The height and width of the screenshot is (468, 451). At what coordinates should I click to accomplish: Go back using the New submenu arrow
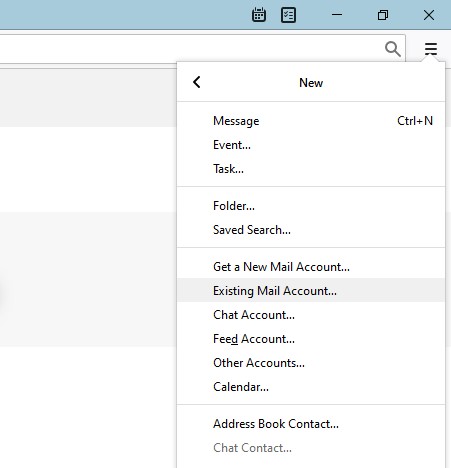197,82
